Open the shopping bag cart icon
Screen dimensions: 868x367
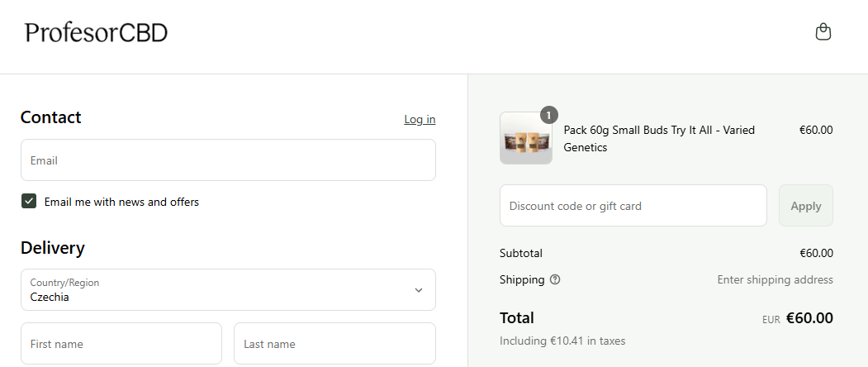coord(823,32)
